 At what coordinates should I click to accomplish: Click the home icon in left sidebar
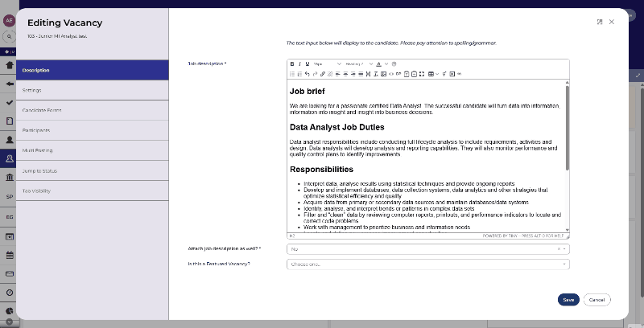click(x=10, y=65)
